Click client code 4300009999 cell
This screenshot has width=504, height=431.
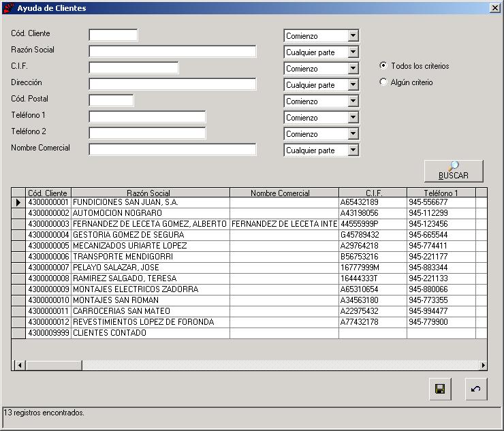click(48, 333)
